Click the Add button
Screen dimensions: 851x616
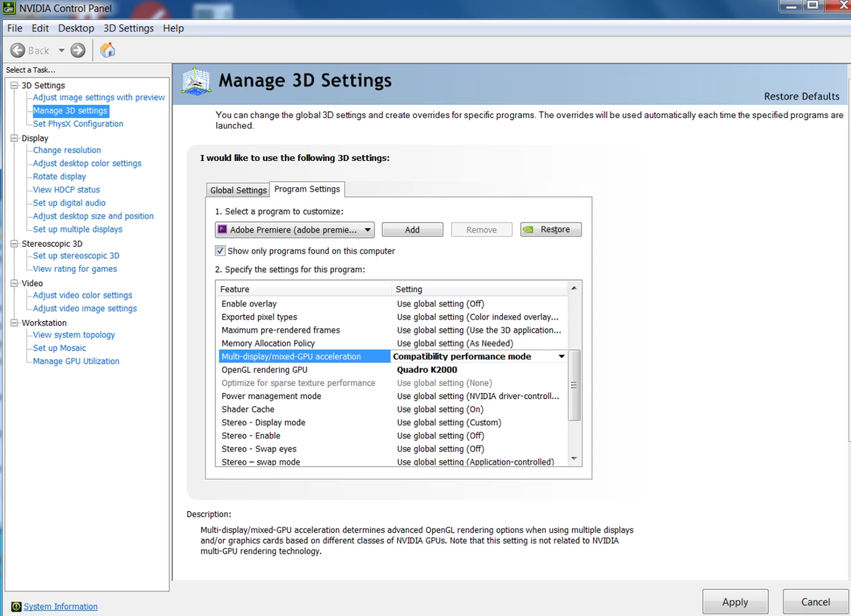pyautogui.click(x=412, y=229)
